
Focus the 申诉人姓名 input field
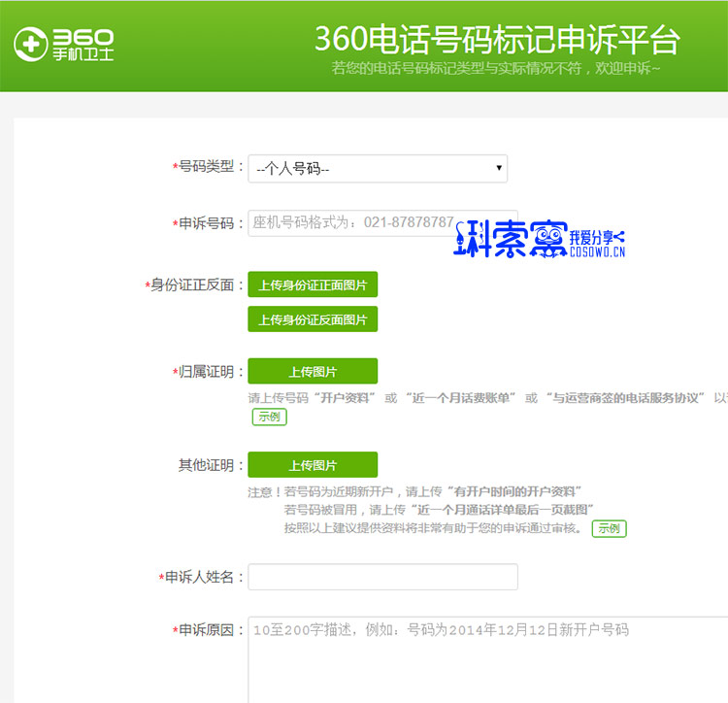tap(382, 577)
